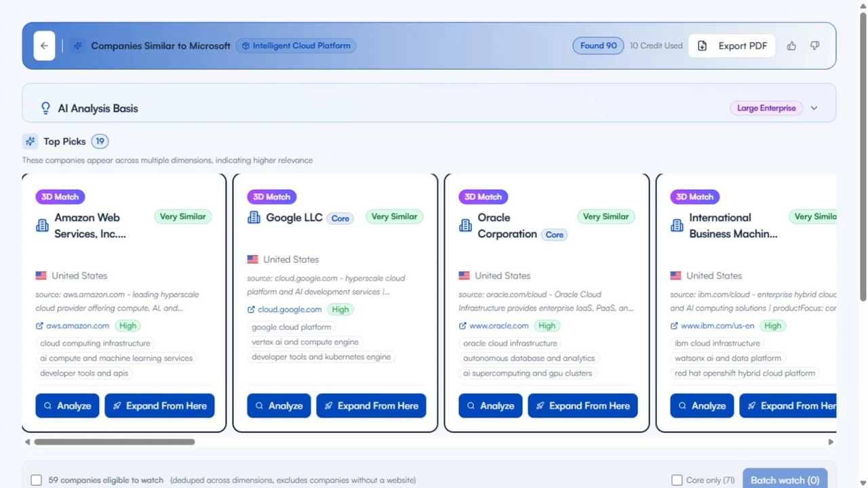Click the Core badge next to Google LLC

coord(340,218)
